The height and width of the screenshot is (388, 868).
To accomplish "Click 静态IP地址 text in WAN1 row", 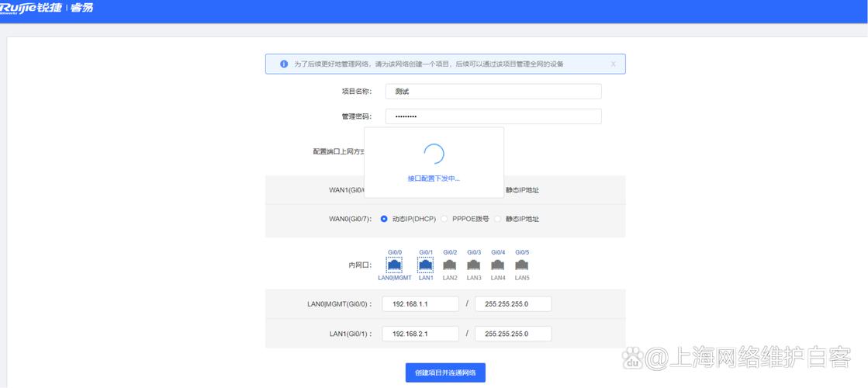I will pyautogui.click(x=522, y=190).
